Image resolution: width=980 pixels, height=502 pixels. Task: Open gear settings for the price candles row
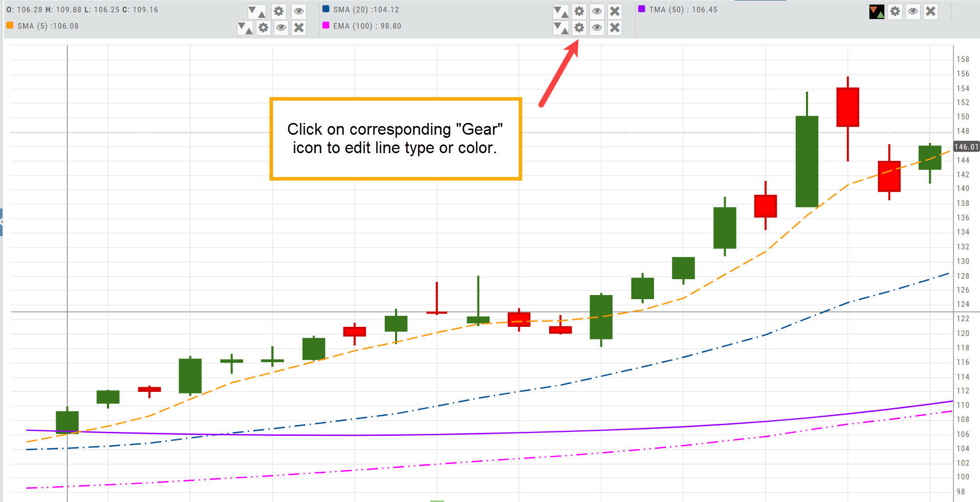coord(278,11)
